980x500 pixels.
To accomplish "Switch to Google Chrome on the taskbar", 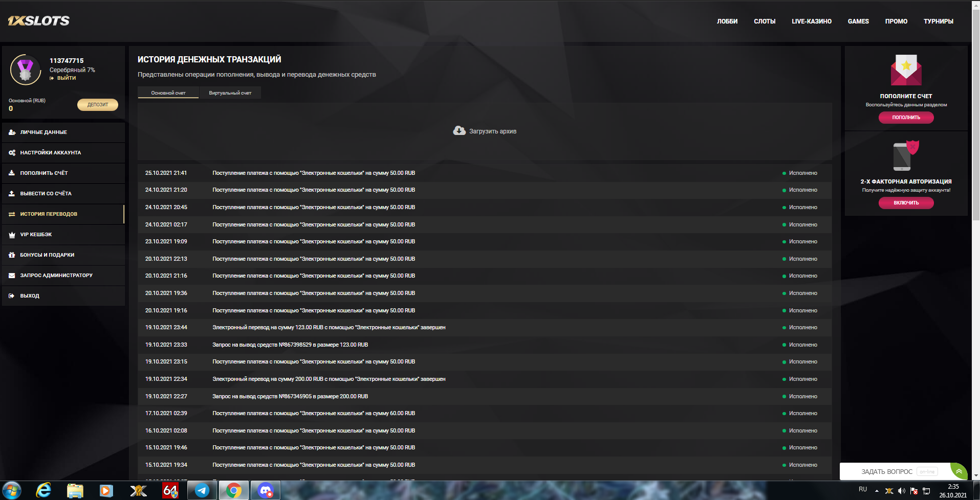I will click(234, 491).
